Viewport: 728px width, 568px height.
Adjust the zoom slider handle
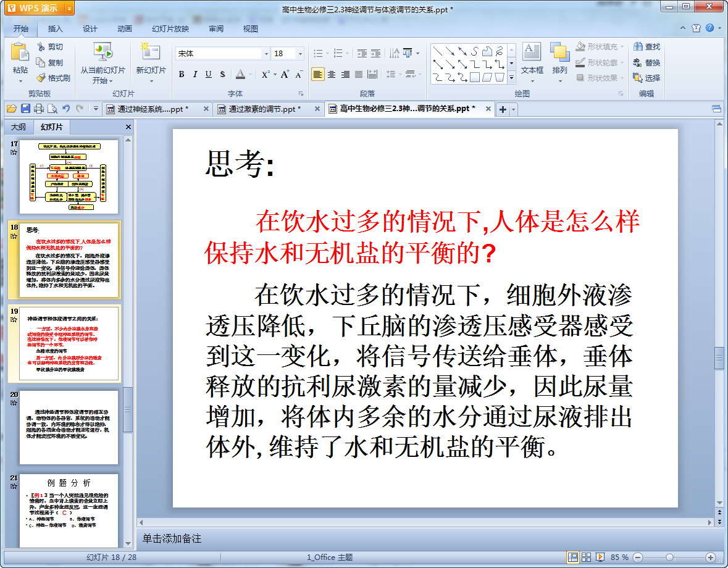coord(669,558)
